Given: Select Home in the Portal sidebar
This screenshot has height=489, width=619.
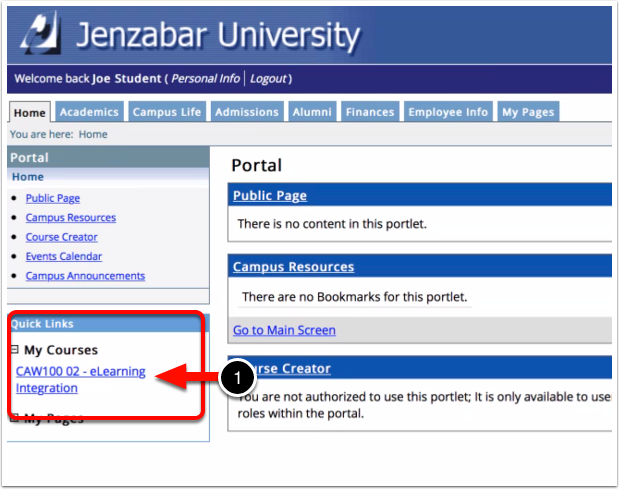Looking at the screenshot, I should pos(28,177).
